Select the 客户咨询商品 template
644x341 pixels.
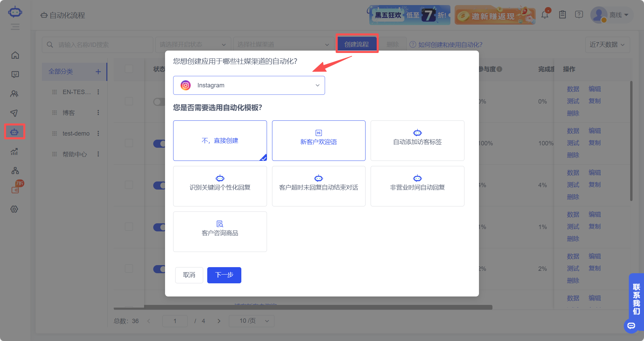[x=220, y=232]
